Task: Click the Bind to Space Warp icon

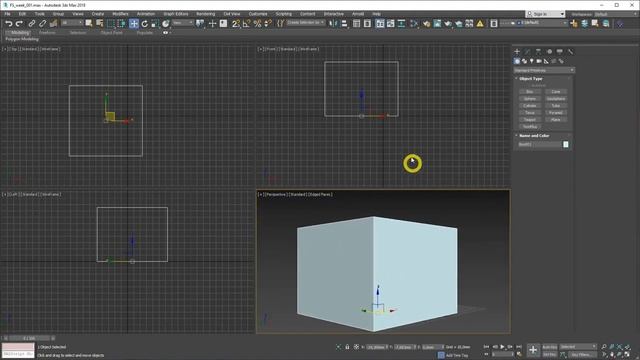Action: pyautogui.click(x=53, y=24)
